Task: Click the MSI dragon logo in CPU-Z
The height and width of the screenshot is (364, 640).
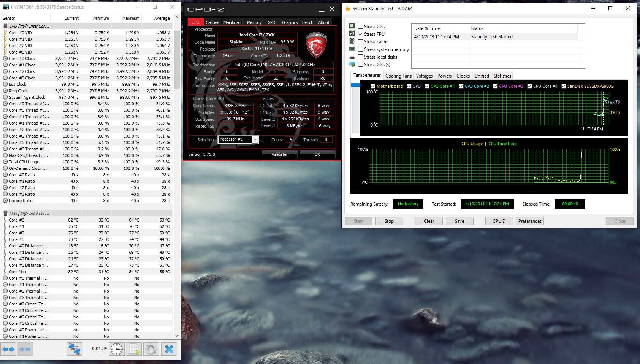Action: click(316, 44)
